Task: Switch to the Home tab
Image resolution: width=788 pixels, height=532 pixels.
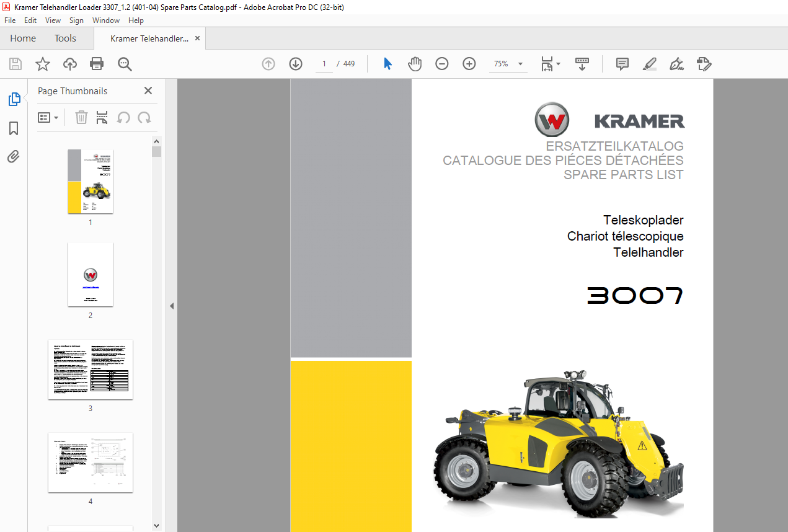Action: tap(23, 38)
